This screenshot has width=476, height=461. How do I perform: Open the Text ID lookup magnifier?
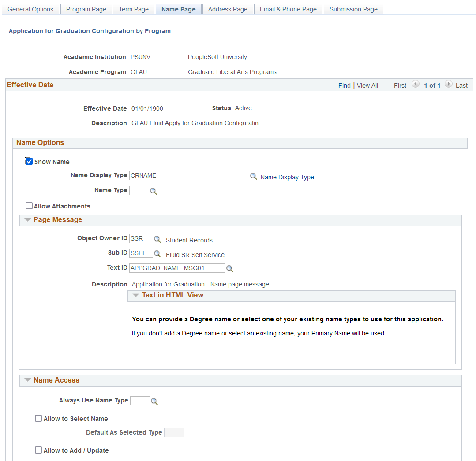point(230,269)
